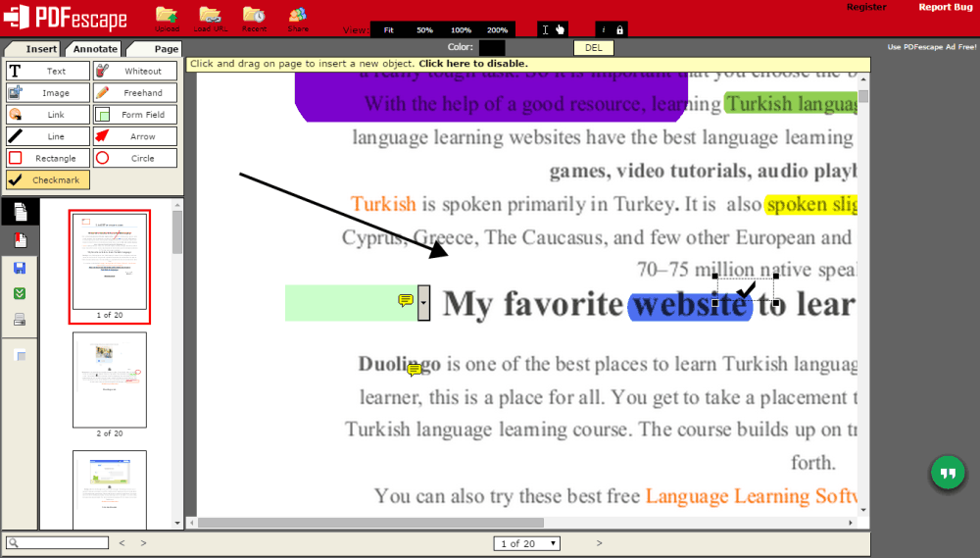Save the document with blue disk icon
Image resolution: width=980 pixels, height=558 pixels.
coord(20,268)
